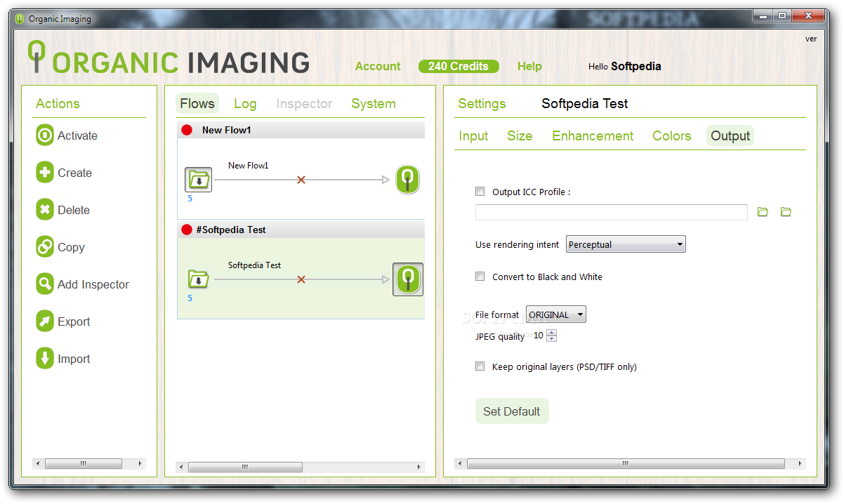
Task: Click the Import down-arrow icon
Action: coord(45,359)
